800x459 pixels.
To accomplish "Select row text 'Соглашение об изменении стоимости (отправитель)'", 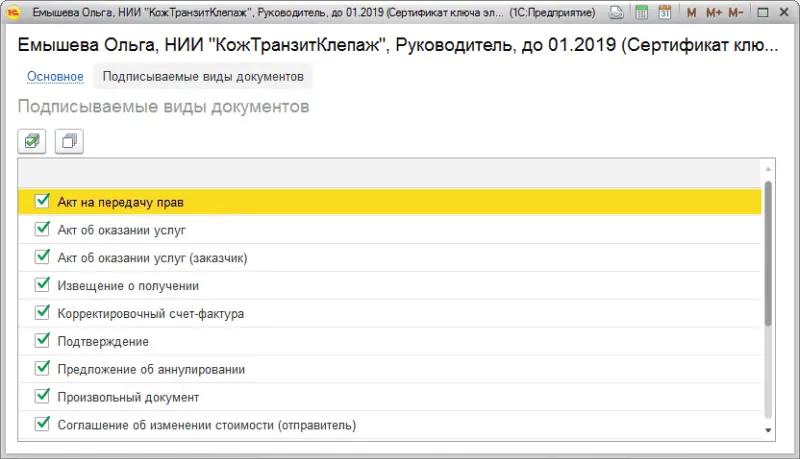I will [207, 425].
